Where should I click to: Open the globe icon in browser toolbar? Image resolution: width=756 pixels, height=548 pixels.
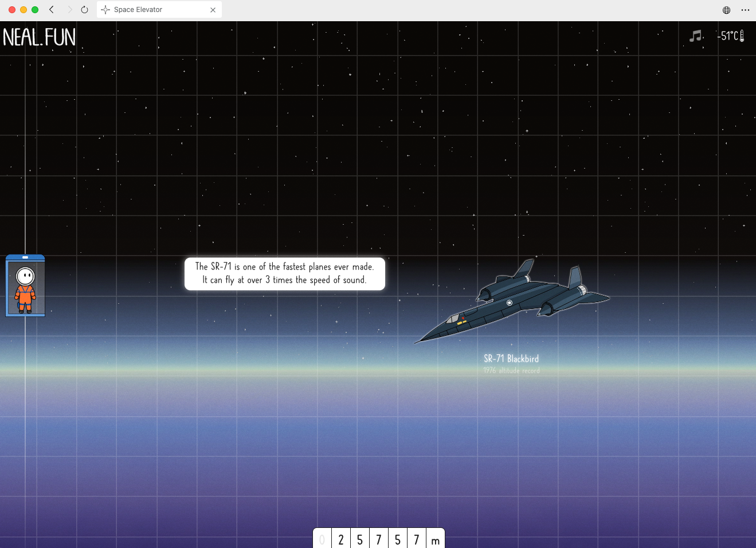tap(726, 10)
